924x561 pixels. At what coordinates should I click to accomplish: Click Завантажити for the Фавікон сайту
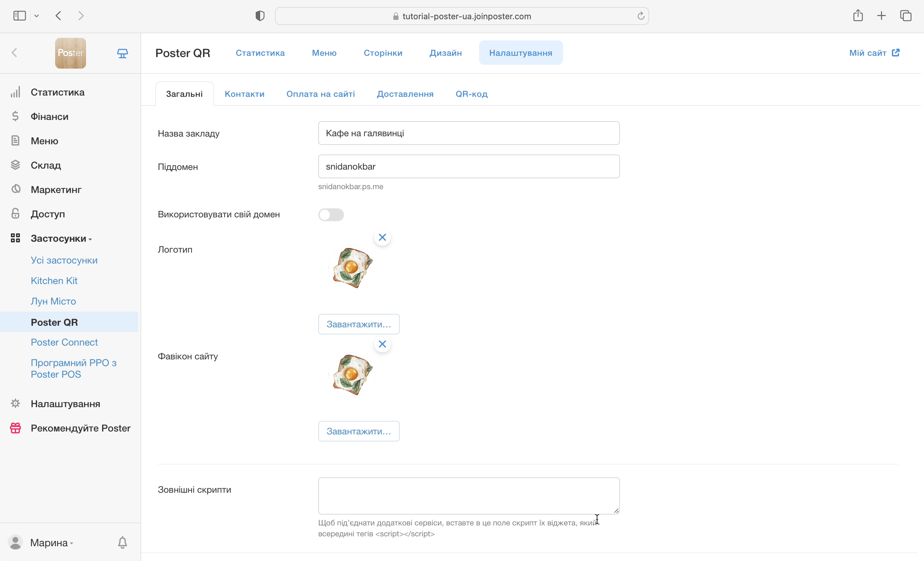(359, 431)
